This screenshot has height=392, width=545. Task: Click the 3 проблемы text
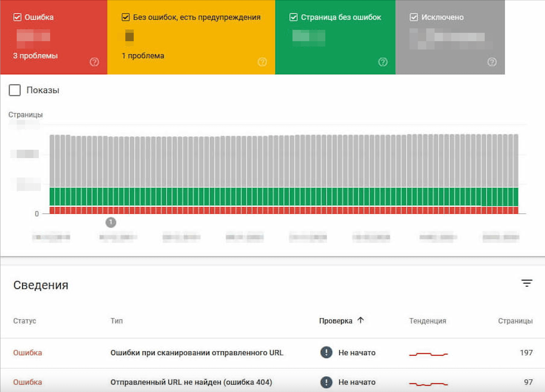(35, 56)
